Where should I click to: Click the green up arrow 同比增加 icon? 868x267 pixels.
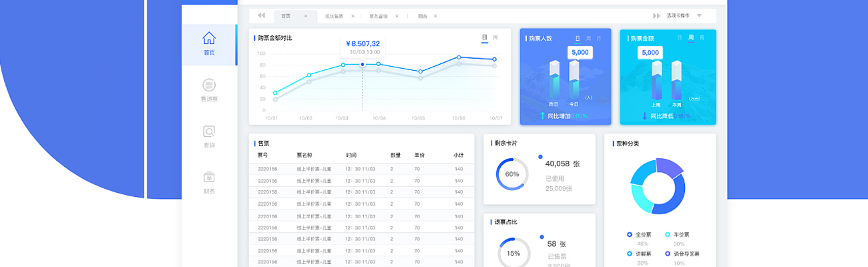pyautogui.click(x=542, y=115)
